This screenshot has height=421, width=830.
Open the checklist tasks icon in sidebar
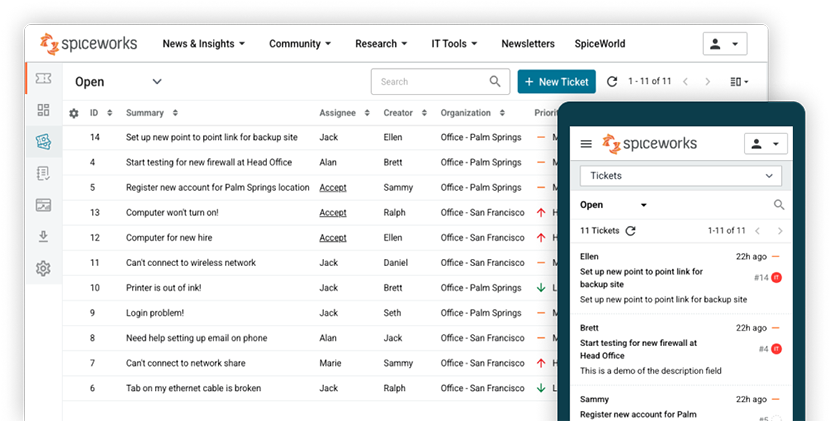tap(43, 173)
